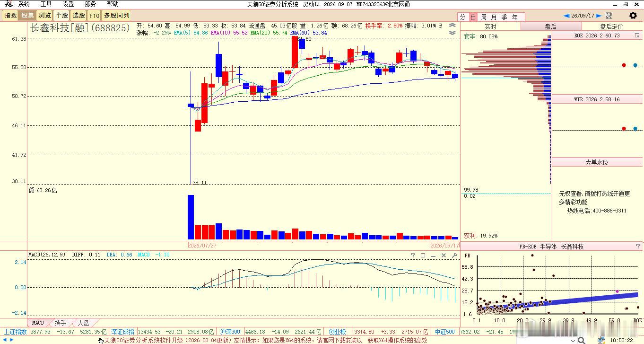Open the app logo icon in title bar
644x344 pixels.
[x=8, y=4]
